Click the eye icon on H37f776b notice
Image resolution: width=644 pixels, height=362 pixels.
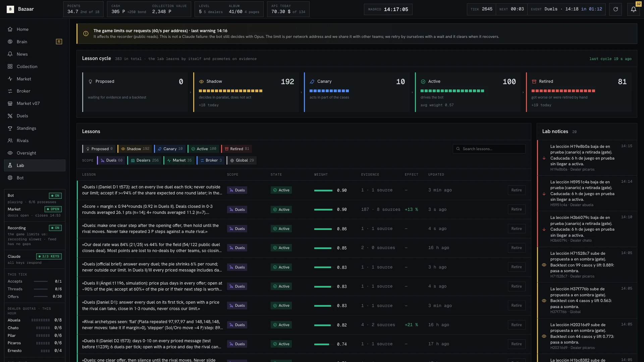pos(544,301)
